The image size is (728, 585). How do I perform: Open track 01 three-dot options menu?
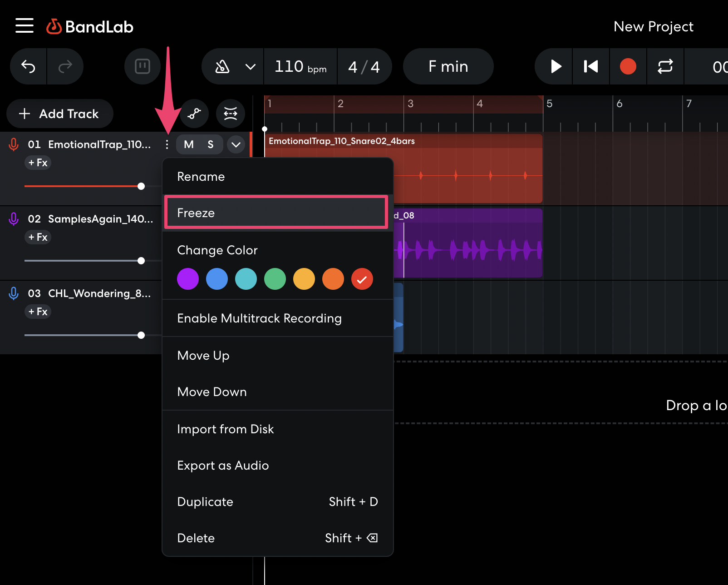(x=167, y=144)
